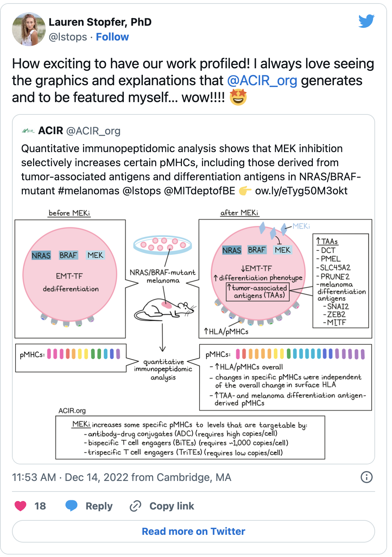
Task: Open the tweet info circle icon
Action: (x=367, y=477)
